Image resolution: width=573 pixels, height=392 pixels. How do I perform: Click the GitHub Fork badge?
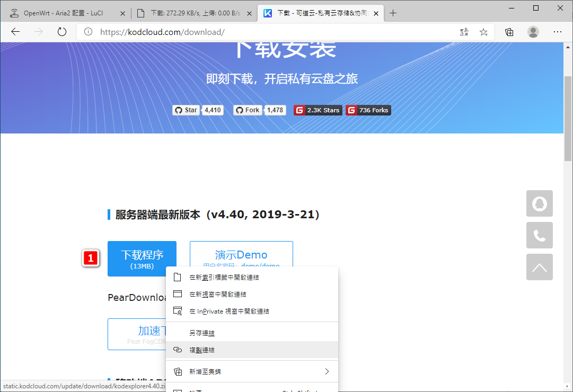point(248,110)
